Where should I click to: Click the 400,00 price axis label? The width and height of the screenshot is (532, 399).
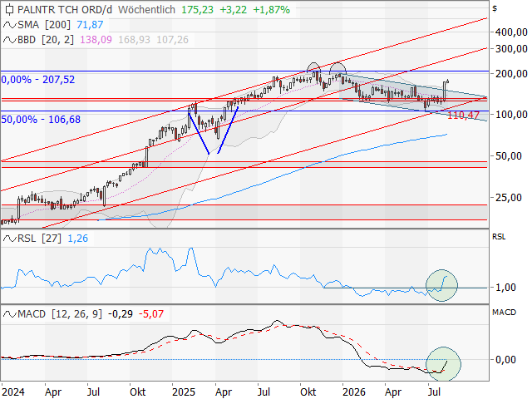pos(511,32)
